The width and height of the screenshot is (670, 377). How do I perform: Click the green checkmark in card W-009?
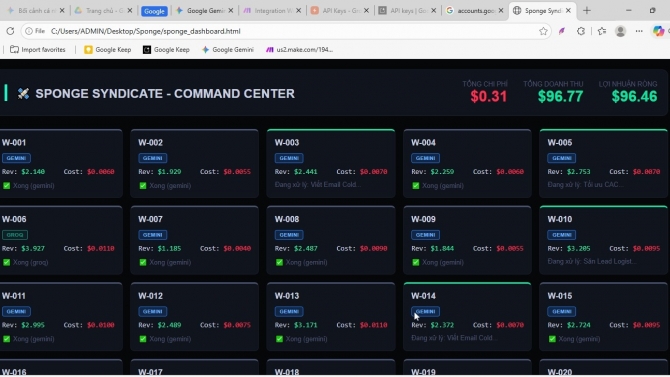[416, 262]
